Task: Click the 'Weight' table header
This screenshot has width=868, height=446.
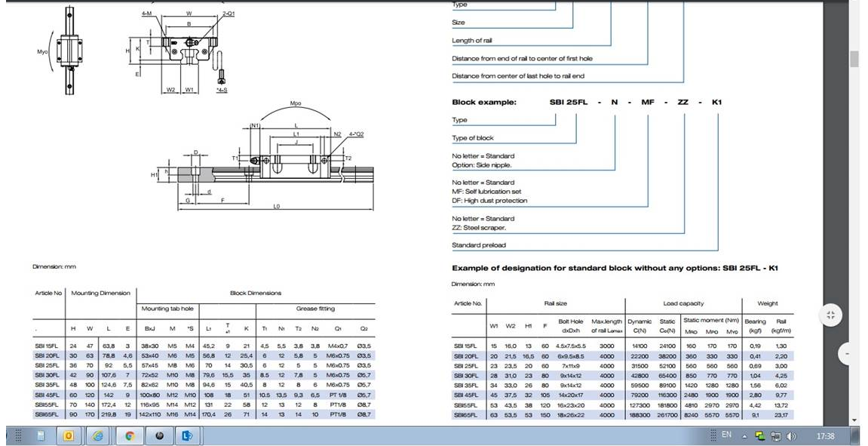Action: [767, 303]
